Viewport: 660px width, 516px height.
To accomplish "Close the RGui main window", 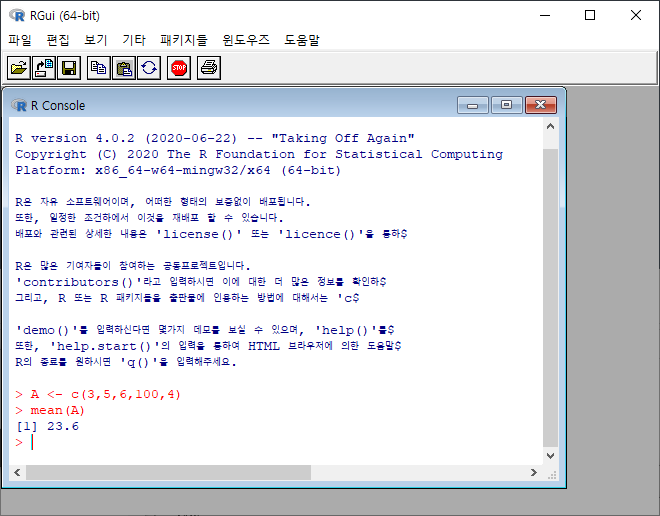I will [x=636, y=16].
